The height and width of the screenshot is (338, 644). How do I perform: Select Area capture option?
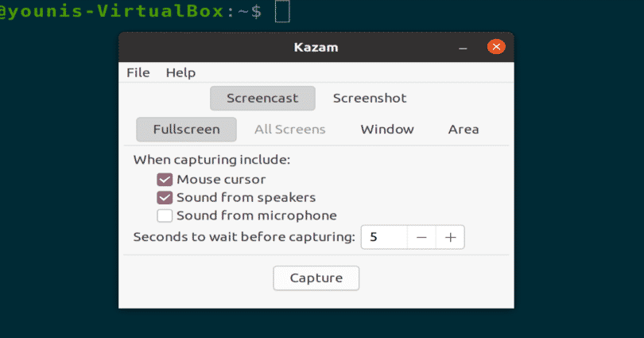[x=464, y=130]
